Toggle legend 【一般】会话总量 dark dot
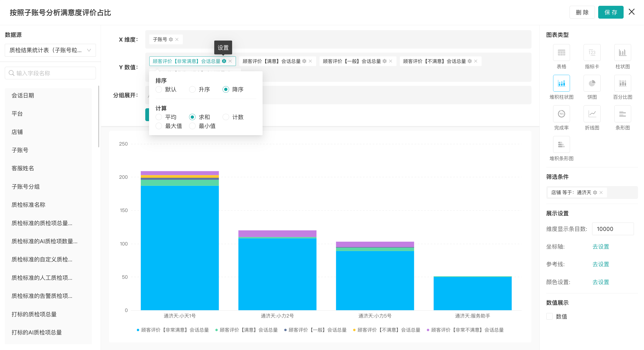Screen dimensions: 644x350 (285, 330)
